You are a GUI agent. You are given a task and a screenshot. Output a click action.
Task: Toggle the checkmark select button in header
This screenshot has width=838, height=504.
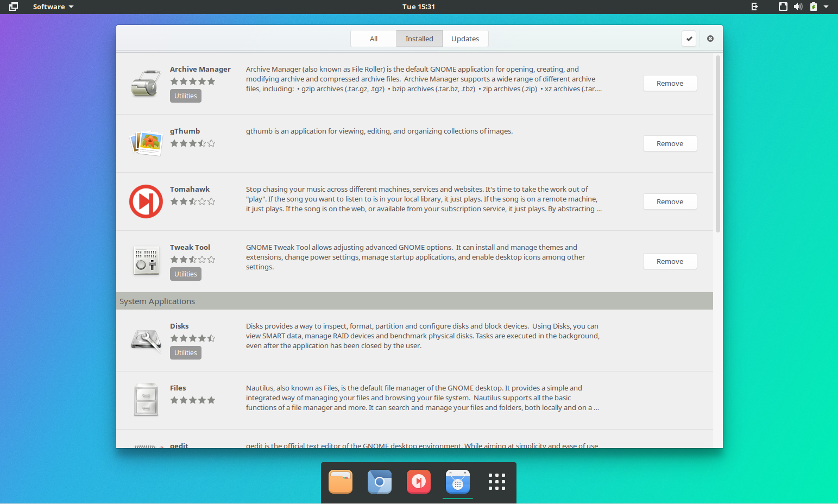click(689, 39)
